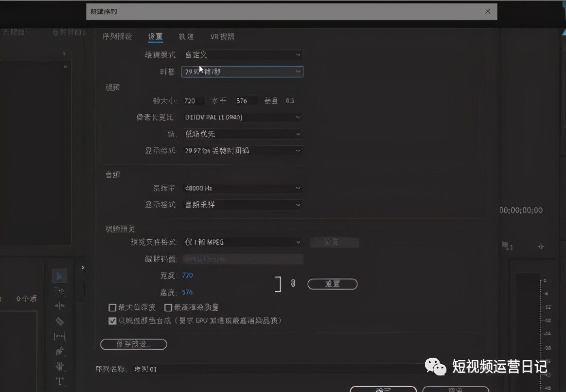Viewport: 566px width, 392px height.
Task: Enable the 最大位深度 checkbox
Action: [112, 307]
